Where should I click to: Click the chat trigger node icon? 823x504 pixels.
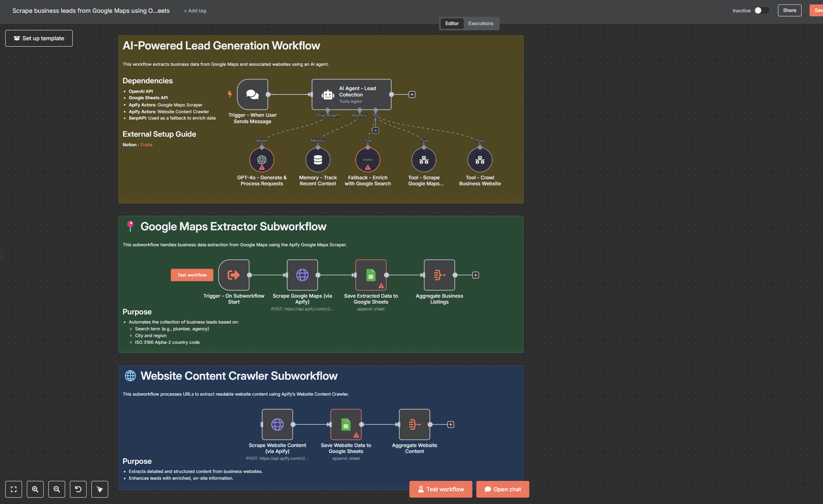click(x=252, y=94)
